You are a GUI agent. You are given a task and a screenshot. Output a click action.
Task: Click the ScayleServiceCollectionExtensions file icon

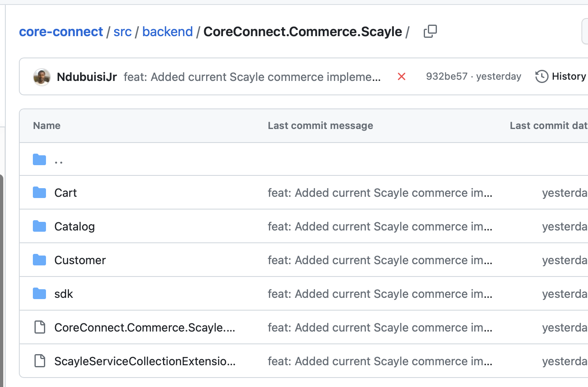pos(40,361)
